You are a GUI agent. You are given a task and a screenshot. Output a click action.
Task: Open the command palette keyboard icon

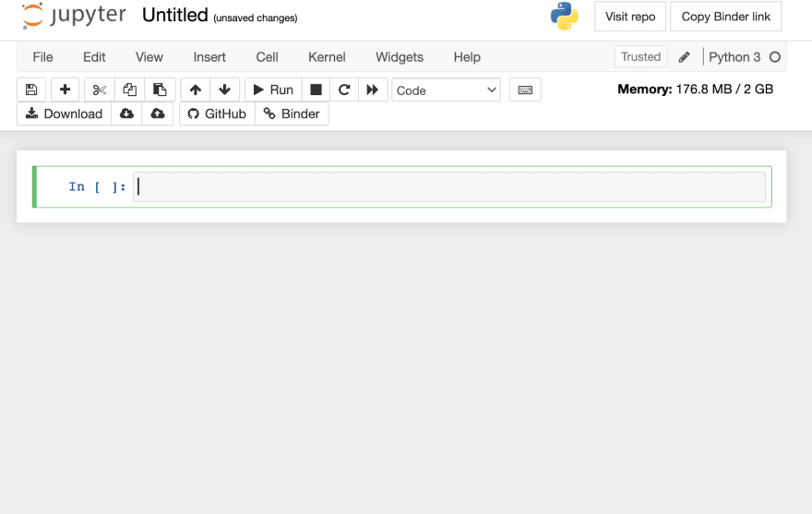point(525,90)
